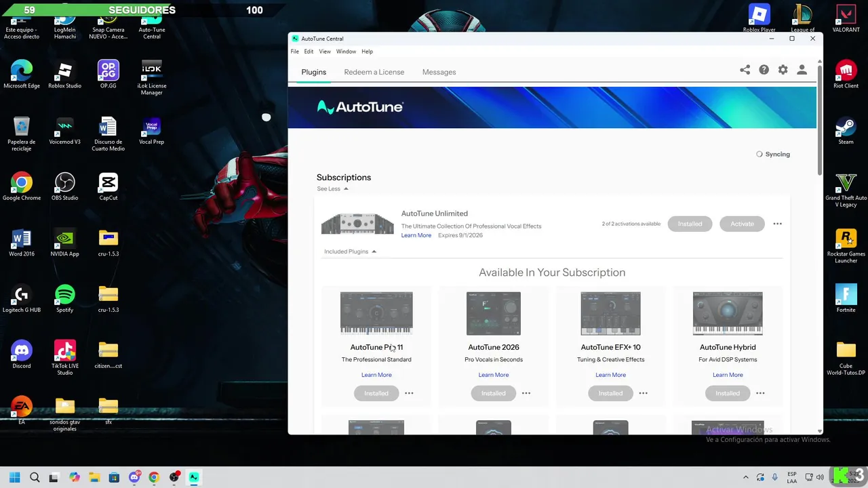Open more options for AutoTune Pro 11
Screen dimensions: 868x488
pyautogui.click(x=409, y=393)
